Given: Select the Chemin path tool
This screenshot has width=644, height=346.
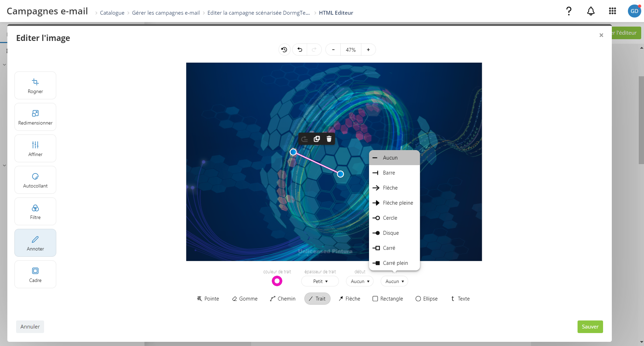Looking at the screenshot, I should coord(283,299).
